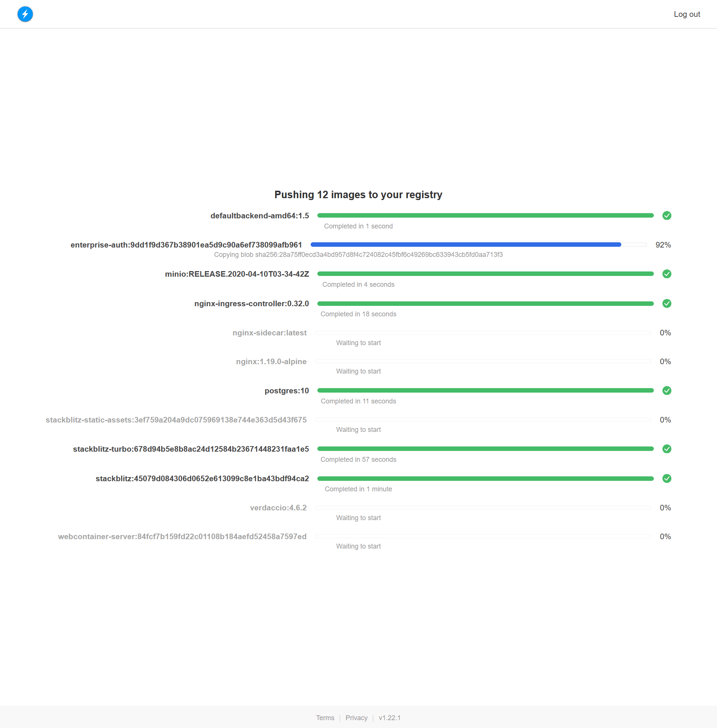Click the empty nginx-sidecar:latest progress bar

point(483,333)
